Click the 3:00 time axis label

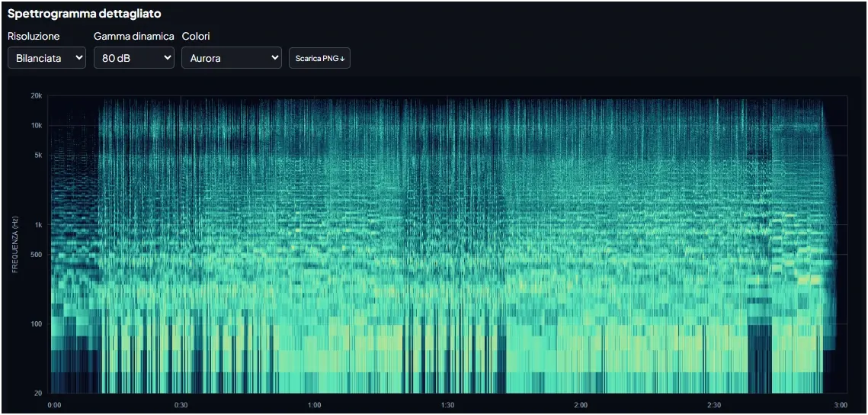pos(840,405)
